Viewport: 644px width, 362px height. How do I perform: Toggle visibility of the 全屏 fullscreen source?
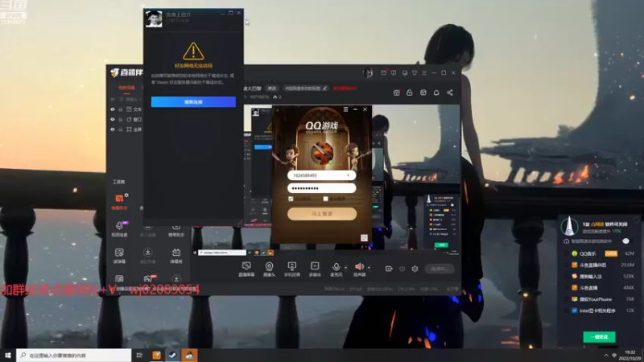[x=113, y=130]
